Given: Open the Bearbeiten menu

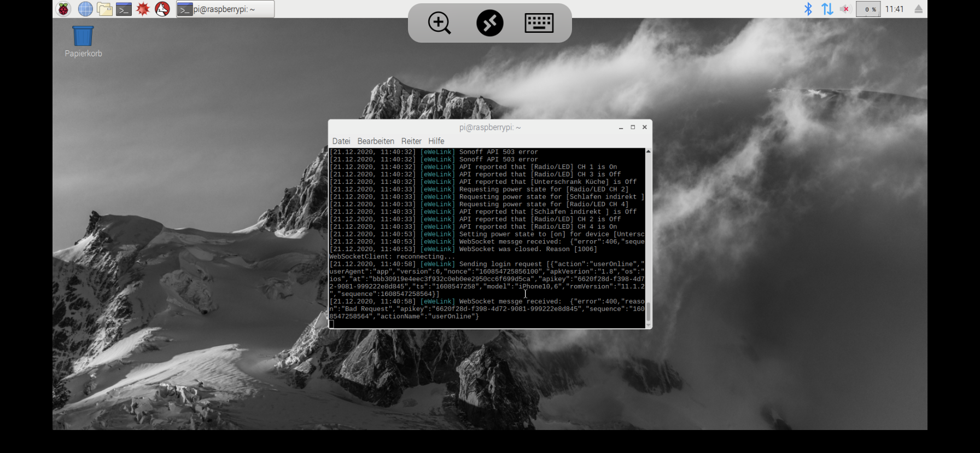Looking at the screenshot, I should tap(376, 141).
